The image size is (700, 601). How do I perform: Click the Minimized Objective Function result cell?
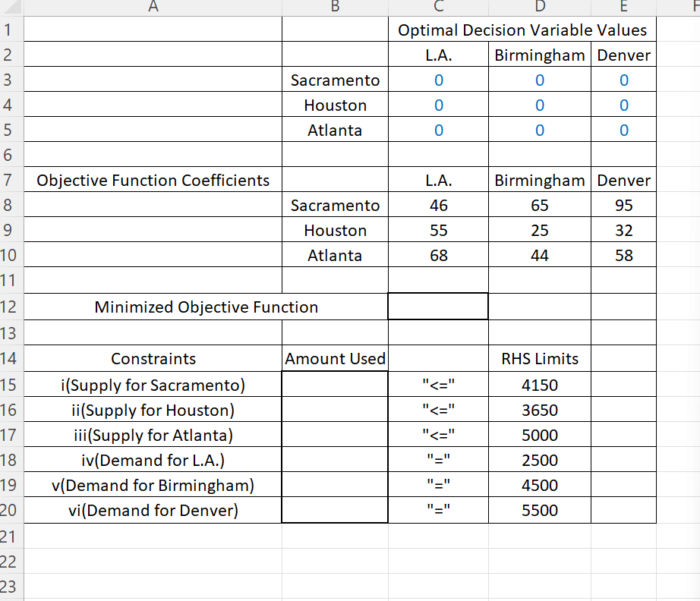click(437, 307)
